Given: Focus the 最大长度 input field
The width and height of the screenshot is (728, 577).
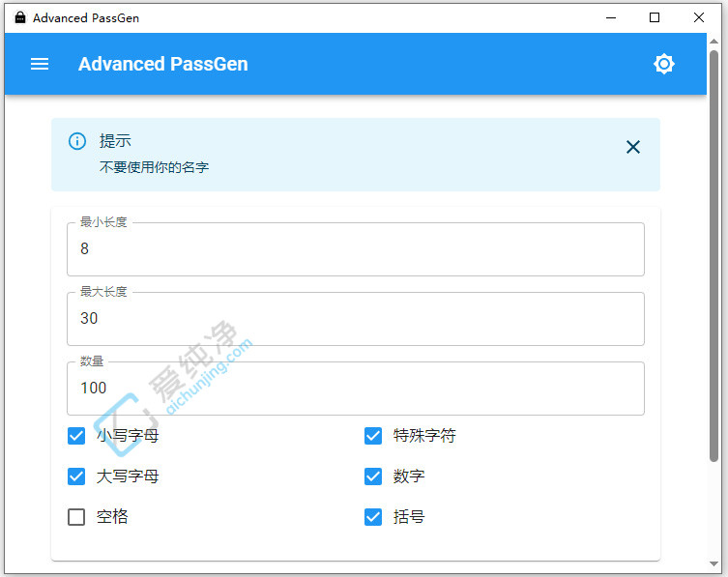Looking at the screenshot, I should [x=356, y=319].
